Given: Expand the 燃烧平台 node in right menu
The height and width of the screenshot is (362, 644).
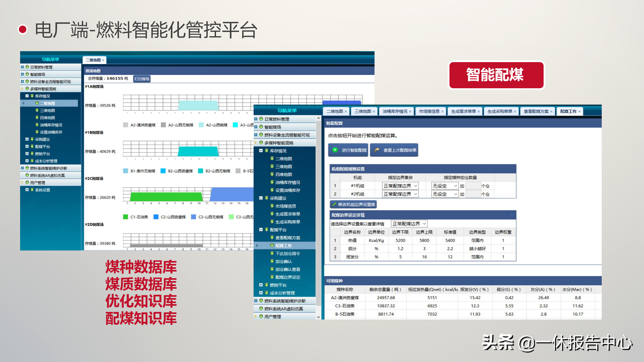Looking at the screenshot, I should coord(261,285).
